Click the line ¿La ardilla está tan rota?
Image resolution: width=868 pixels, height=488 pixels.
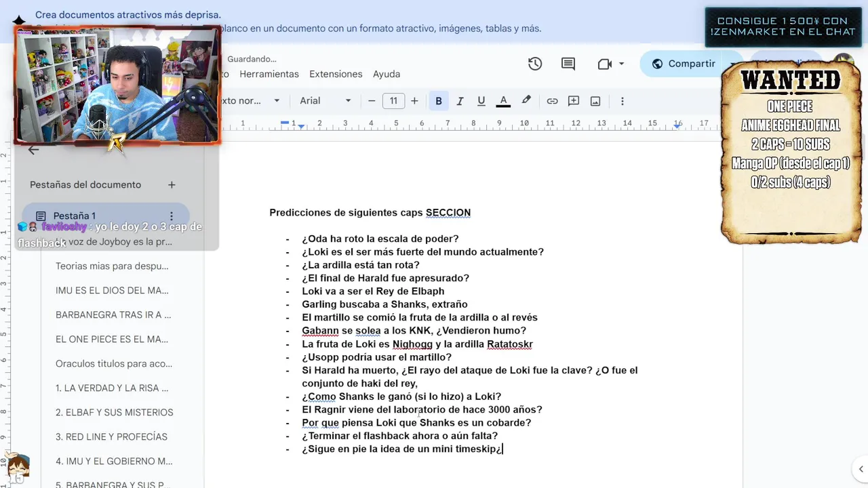(x=361, y=265)
